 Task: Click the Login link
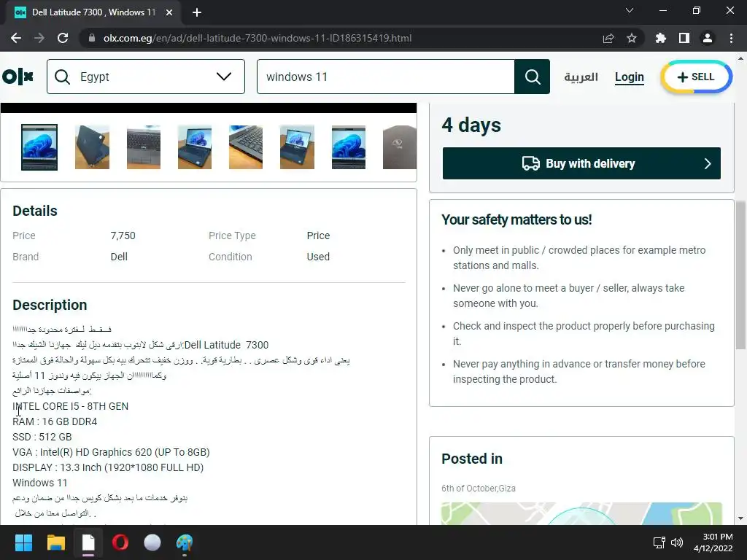point(630,77)
